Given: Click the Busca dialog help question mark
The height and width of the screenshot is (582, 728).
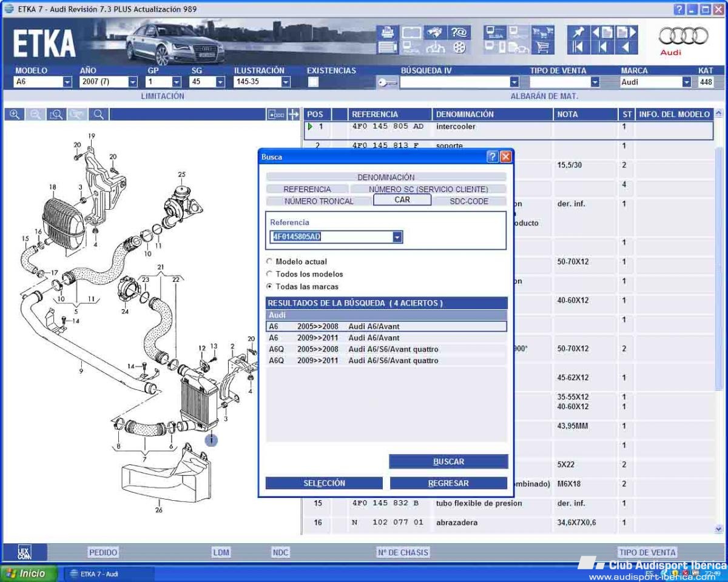Looking at the screenshot, I should point(493,157).
